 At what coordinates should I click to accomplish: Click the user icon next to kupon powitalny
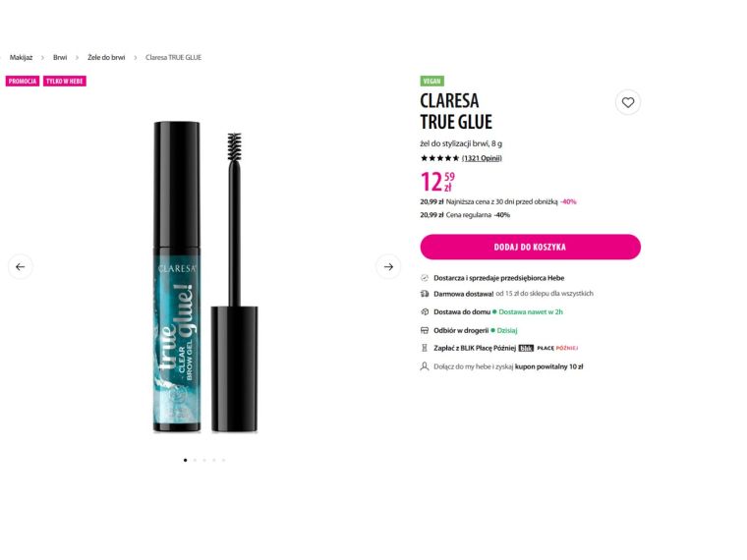tap(425, 366)
